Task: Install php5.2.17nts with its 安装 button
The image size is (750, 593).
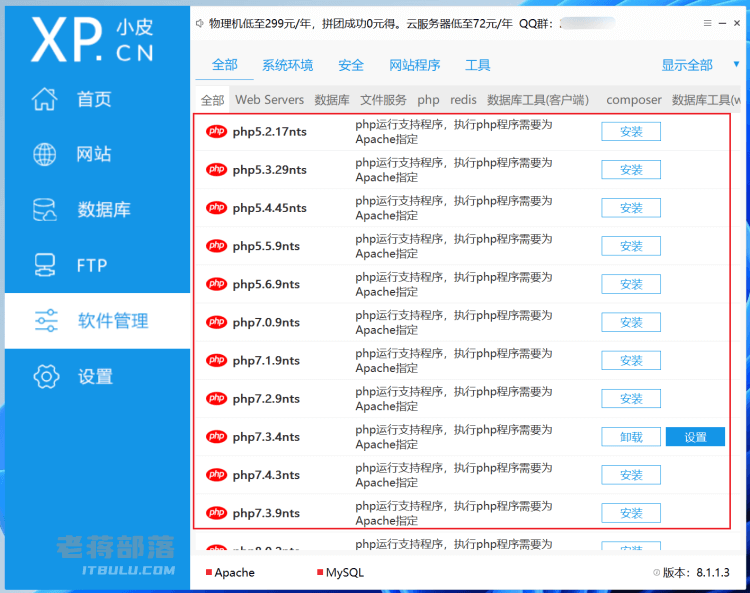Action: pos(631,132)
